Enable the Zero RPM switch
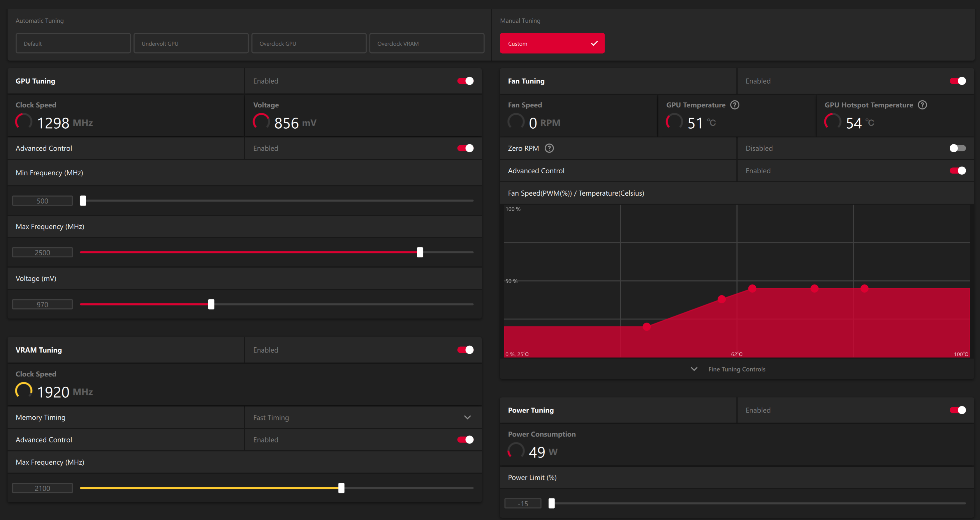The image size is (980, 520). (x=958, y=148)
